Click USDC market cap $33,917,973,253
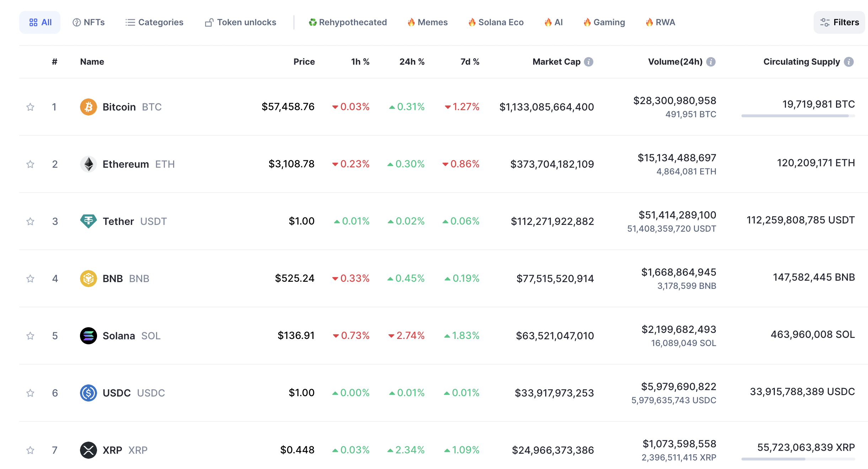 [x=554, y=393]
